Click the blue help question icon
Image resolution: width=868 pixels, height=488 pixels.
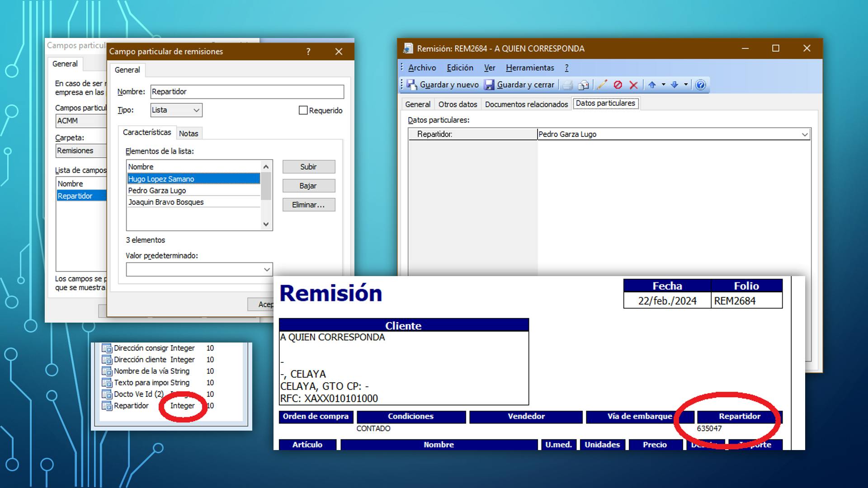click(x=700, y=84)
